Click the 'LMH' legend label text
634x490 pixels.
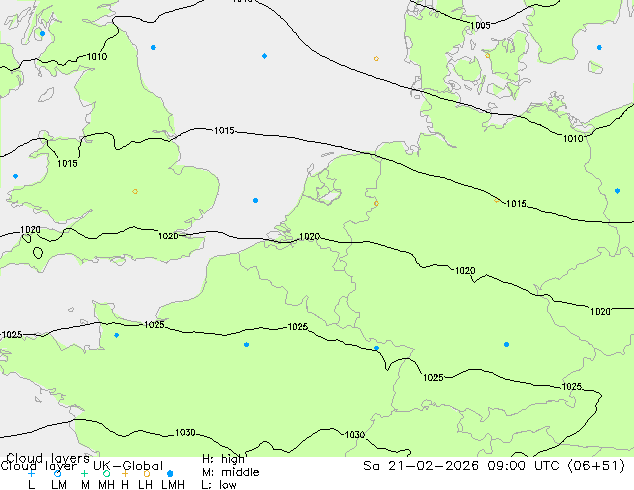[x=173, y=484]
